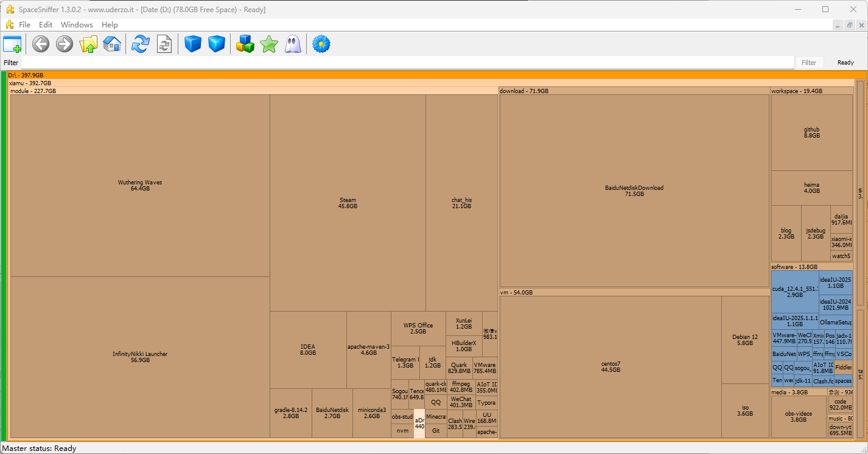Click the cuda_12.4.1 blue file block
The width and height of the screenshot is (868, 454).
pyautogui.click(x=794, y=292)
